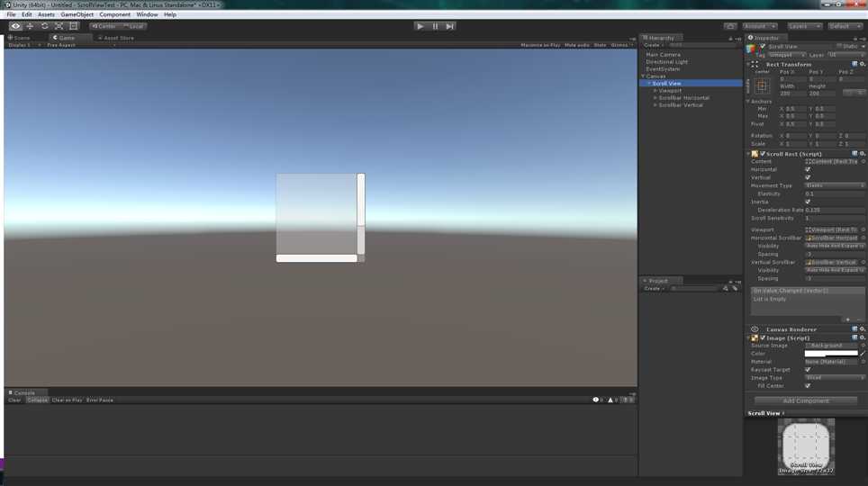The image size is (868, 486).
Task: Activate the Color eyedropper
Action: (x=863, y=353)
